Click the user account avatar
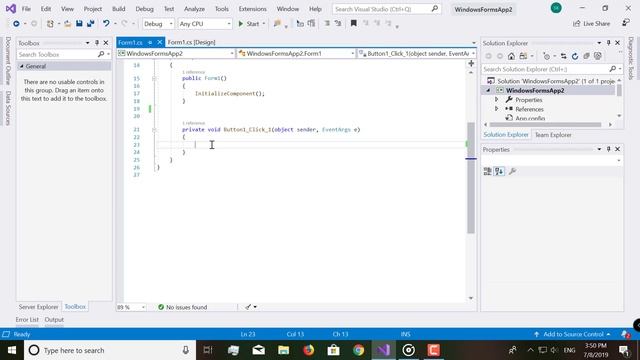640x360 pixels. pyautogui.click(x=556, y=8)
